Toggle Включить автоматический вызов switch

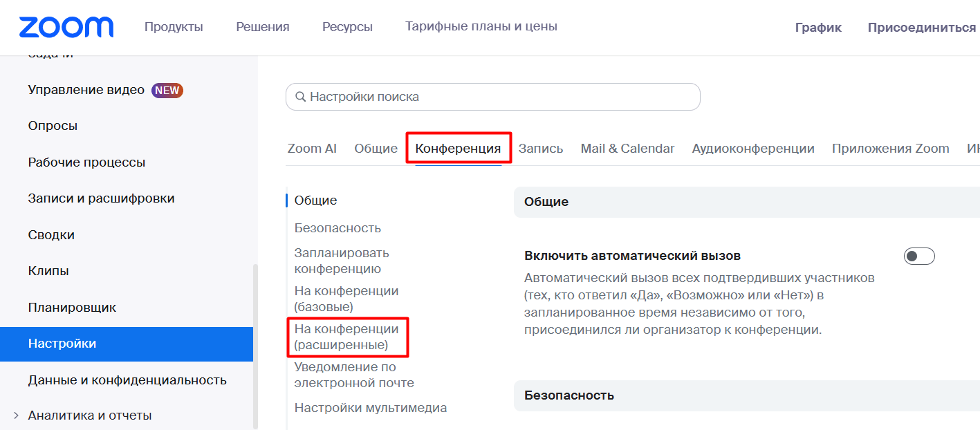pos(919,256)
